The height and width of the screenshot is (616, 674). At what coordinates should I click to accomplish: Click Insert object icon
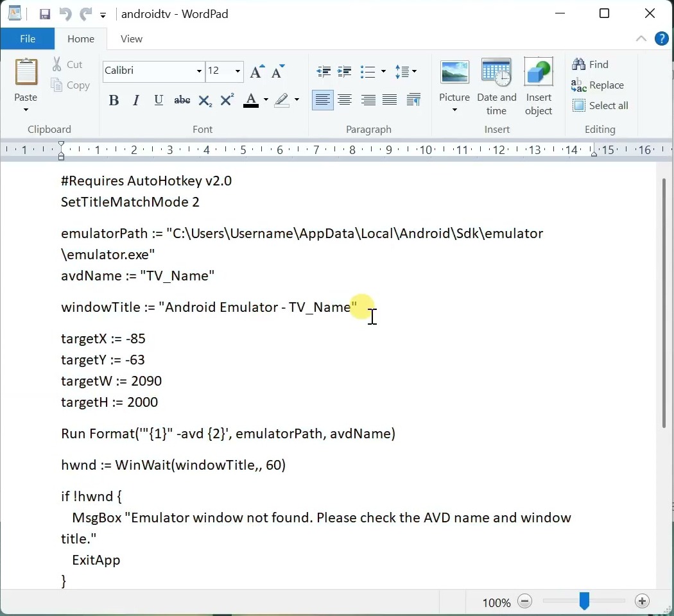(x=539, y=87)
